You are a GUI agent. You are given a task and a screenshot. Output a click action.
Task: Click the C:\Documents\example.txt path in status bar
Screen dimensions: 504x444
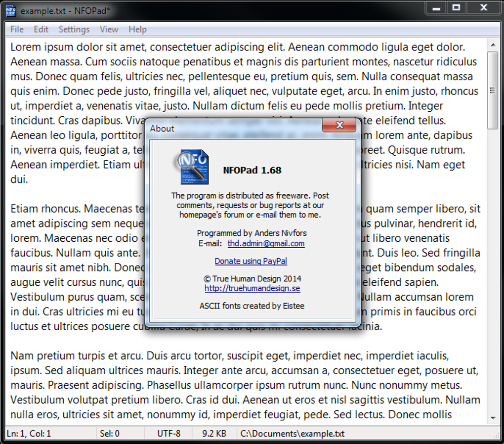pyautogui.click(x=293, y=434)
